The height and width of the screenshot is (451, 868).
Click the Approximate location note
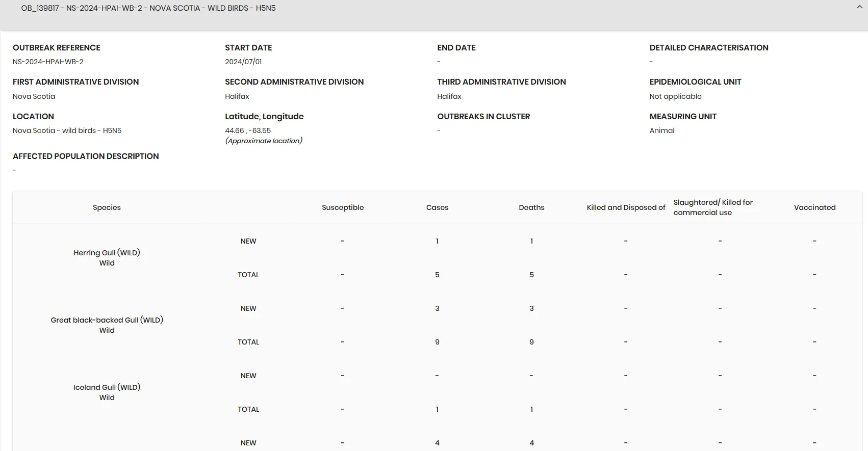click(x=264, y=141)
